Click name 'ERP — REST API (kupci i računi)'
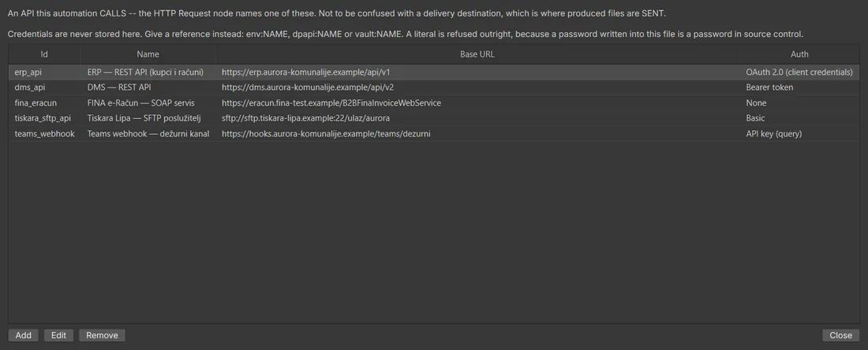The width and height of the screenshot is (868, 350). (148, 72)
